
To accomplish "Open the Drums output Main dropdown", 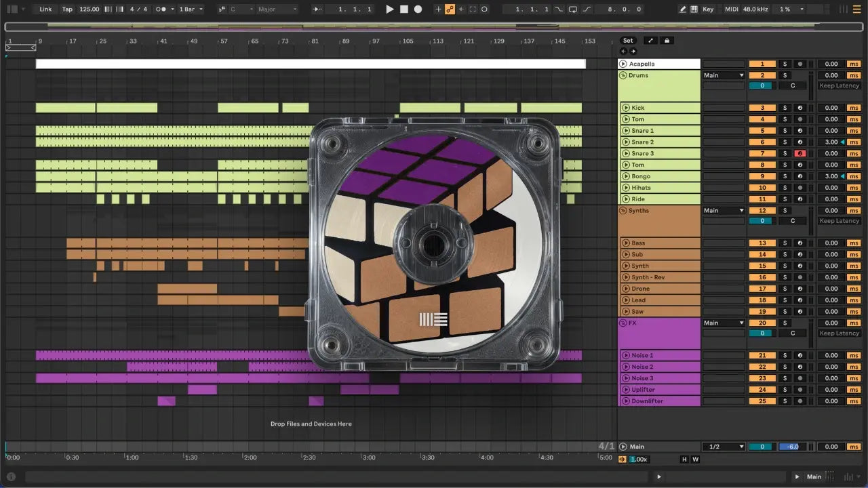I will (x=724, y=75).
